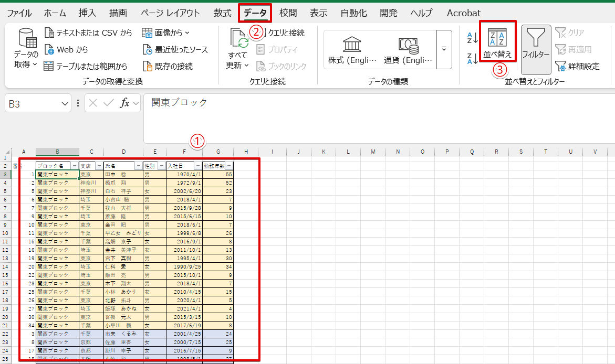Screen dimensions: 615x364
Task: Click the ブックのリンク command
Action: point(281,66)
